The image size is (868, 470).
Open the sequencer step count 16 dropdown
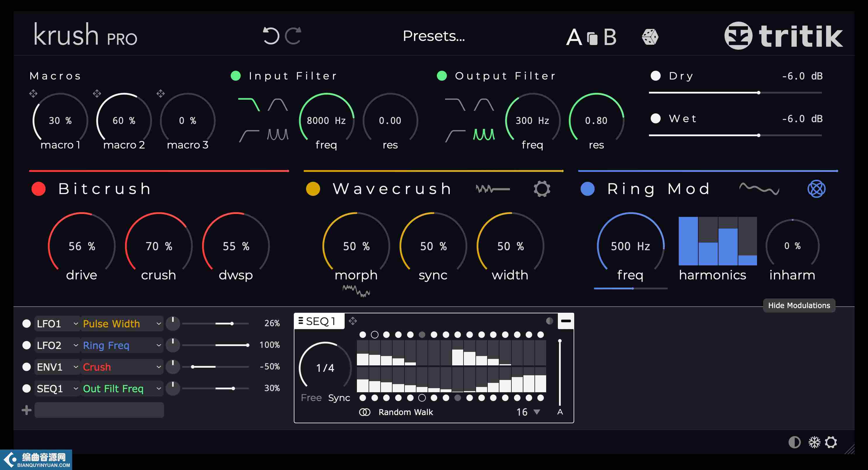pos(528,412)
